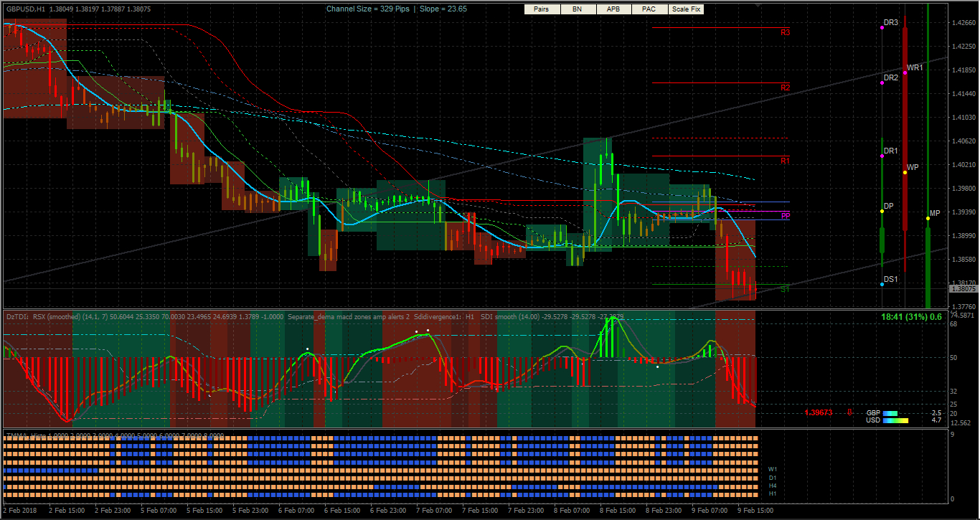Toggle the PAC button
The image size is (980, 520).
[649, 9]
